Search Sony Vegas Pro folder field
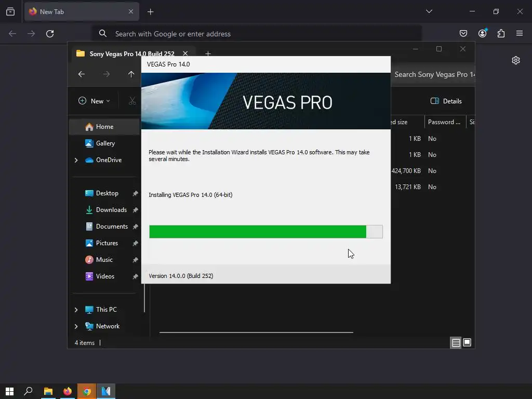Viewport: 532px width, 399px height. pos(433,74)
